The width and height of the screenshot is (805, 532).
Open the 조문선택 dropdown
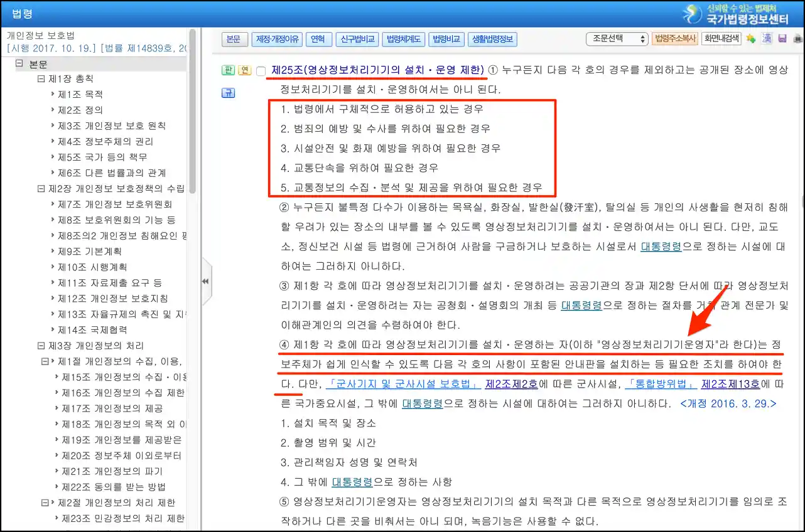click(617, 39)
